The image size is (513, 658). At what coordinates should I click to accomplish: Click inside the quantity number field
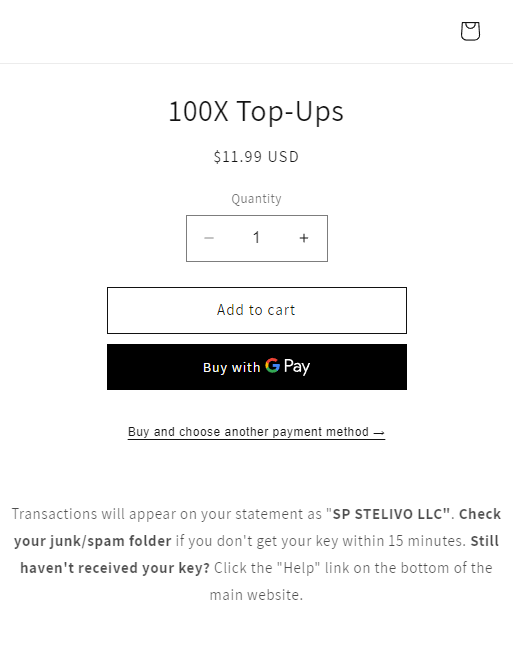coord(256,238)
